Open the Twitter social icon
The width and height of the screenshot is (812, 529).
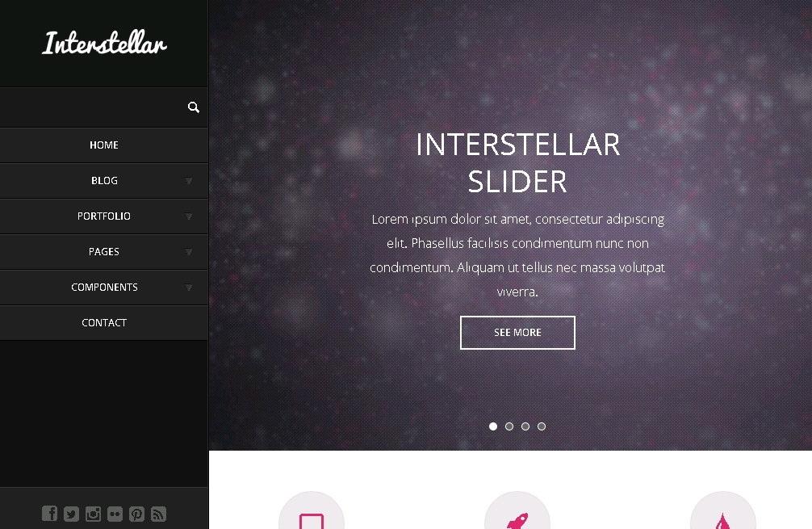point(72,514)
